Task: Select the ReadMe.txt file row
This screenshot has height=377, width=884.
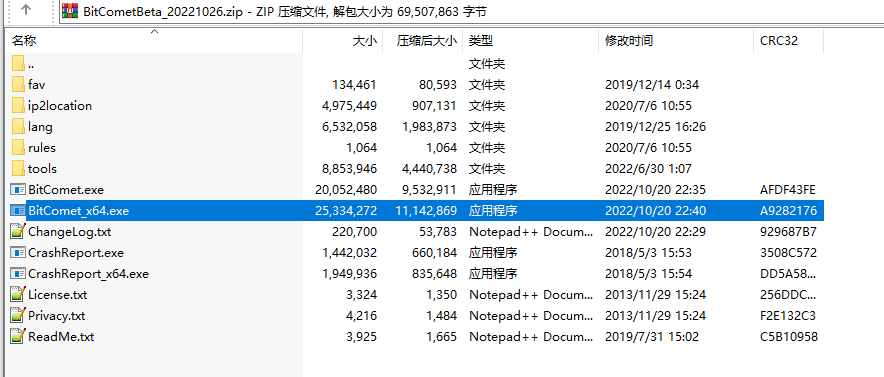Action: 417,337
